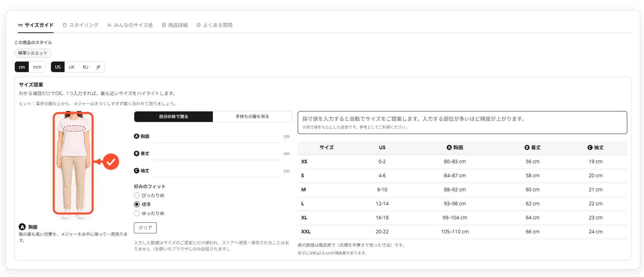Select the S size row label

[x=303, y=176]
